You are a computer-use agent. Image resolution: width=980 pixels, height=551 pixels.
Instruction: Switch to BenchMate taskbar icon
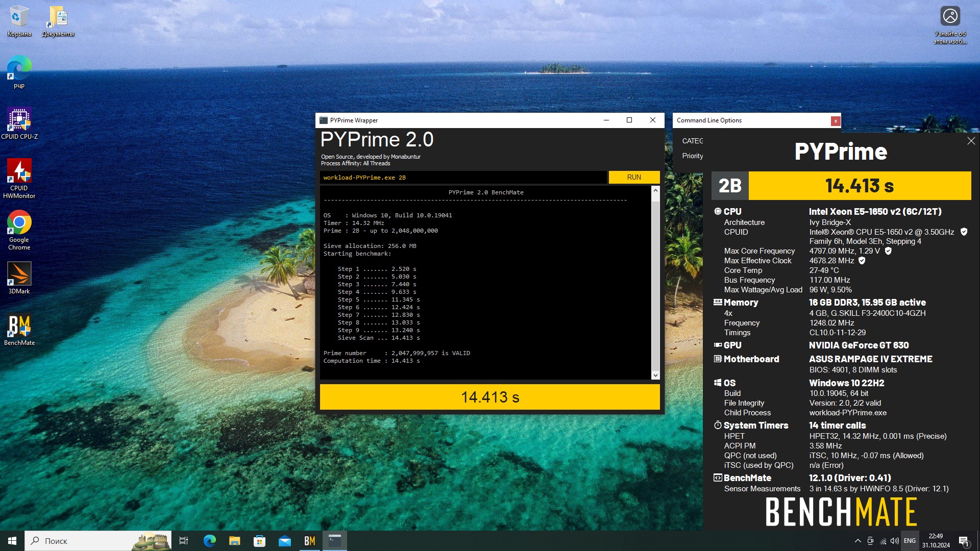tap(309, 541)
